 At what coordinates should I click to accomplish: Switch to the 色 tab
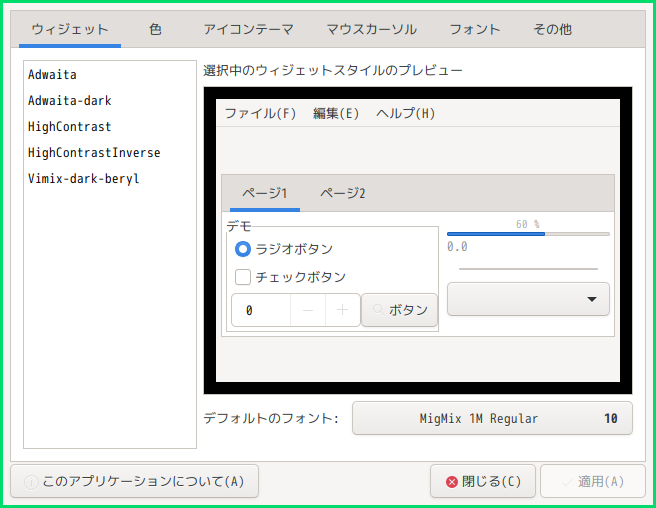pos(155,29)
